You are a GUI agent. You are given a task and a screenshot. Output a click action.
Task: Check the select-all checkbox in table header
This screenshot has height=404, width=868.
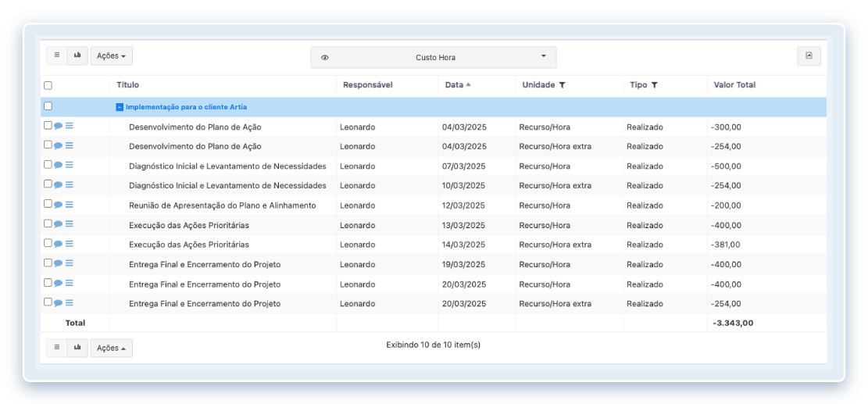coord(48,85)
